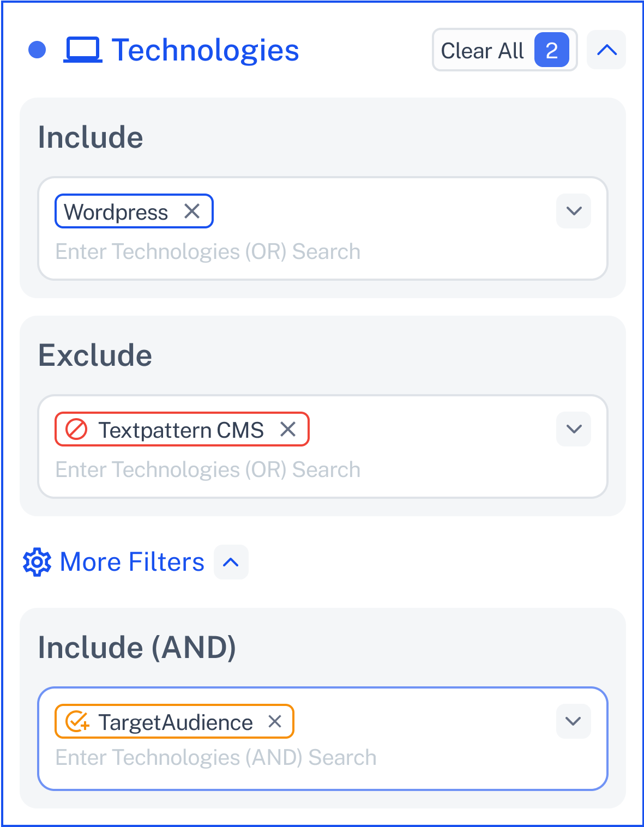
Task: Remove the Textpattern CMS exclusion tag
Action: click(288, 429)
